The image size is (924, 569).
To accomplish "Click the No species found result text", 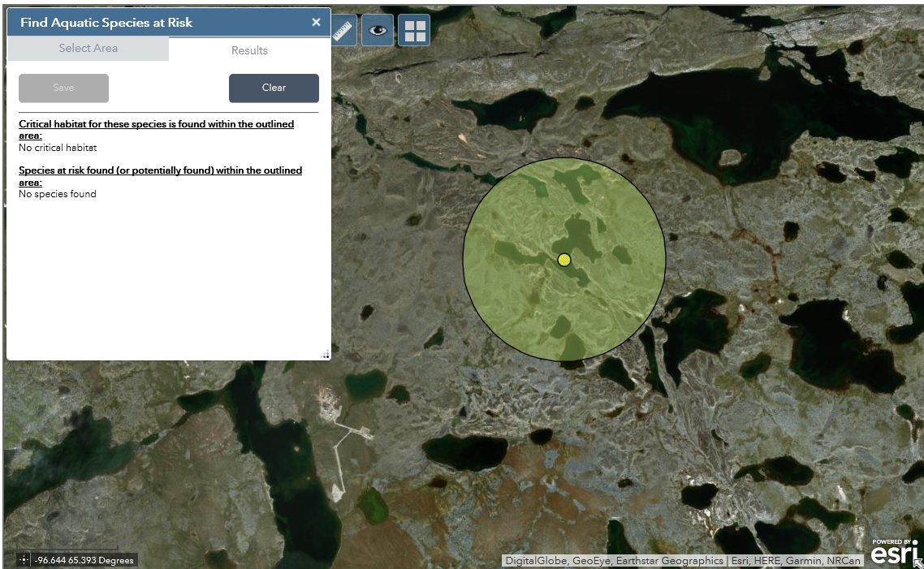I will [58, 194].
